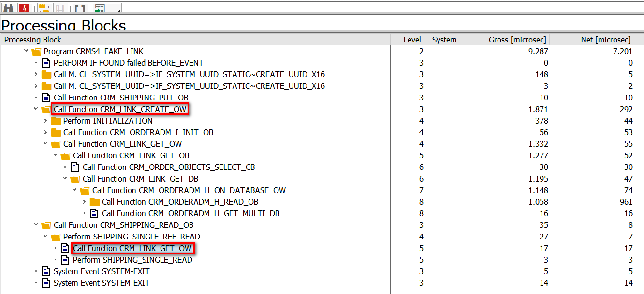644x294 pixels.
Task: Click the System column header
Action: (444, 40)
